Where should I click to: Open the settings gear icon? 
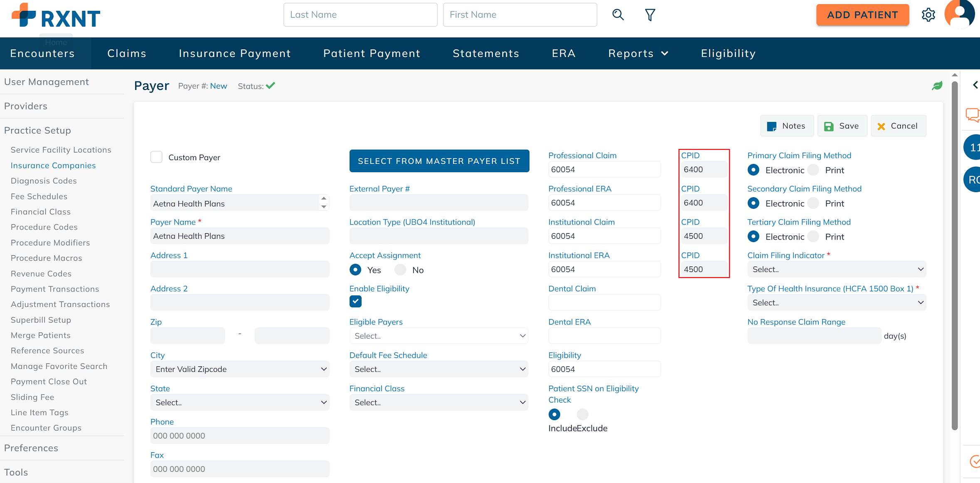coord(928,15)
